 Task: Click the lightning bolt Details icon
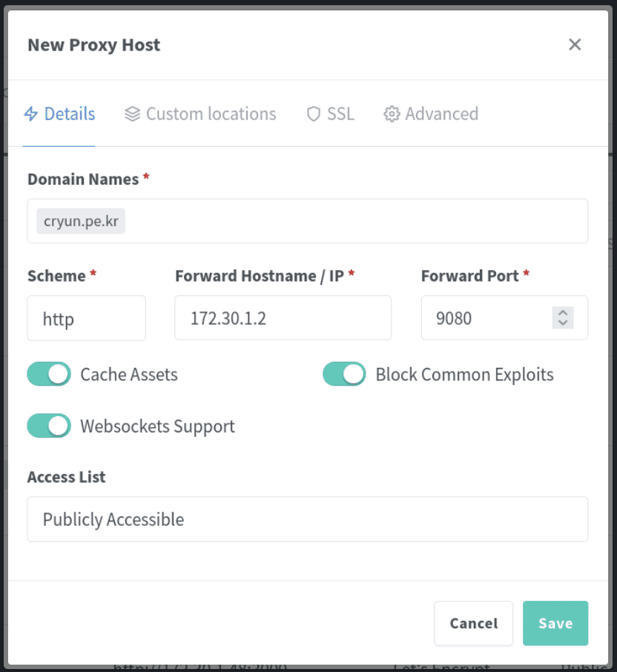pos(31,114)
